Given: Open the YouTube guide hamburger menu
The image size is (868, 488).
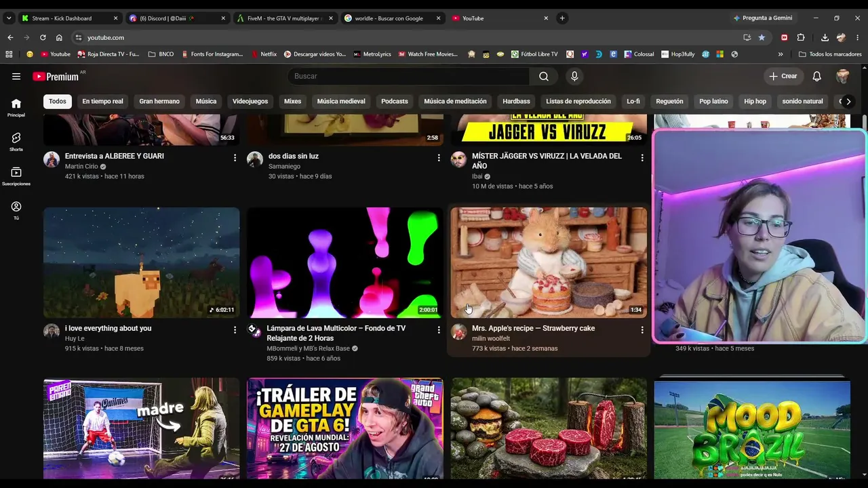Looking at the screenshot, I should 16,77.
